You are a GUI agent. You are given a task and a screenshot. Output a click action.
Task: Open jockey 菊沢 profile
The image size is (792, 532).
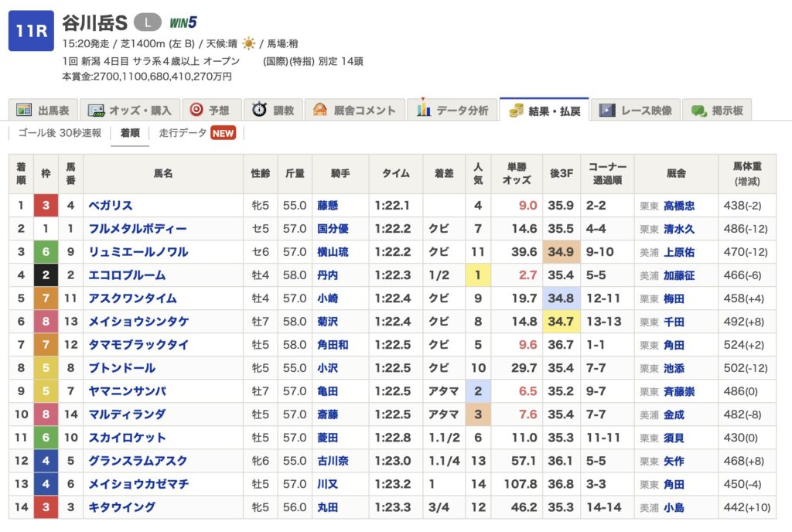[327, 322]
